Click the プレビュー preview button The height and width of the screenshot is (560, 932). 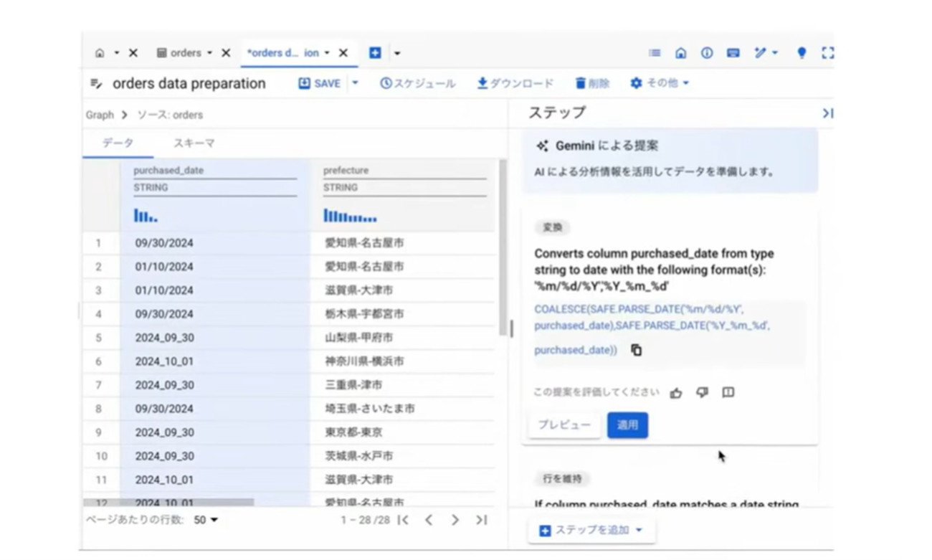click(564, 425)
